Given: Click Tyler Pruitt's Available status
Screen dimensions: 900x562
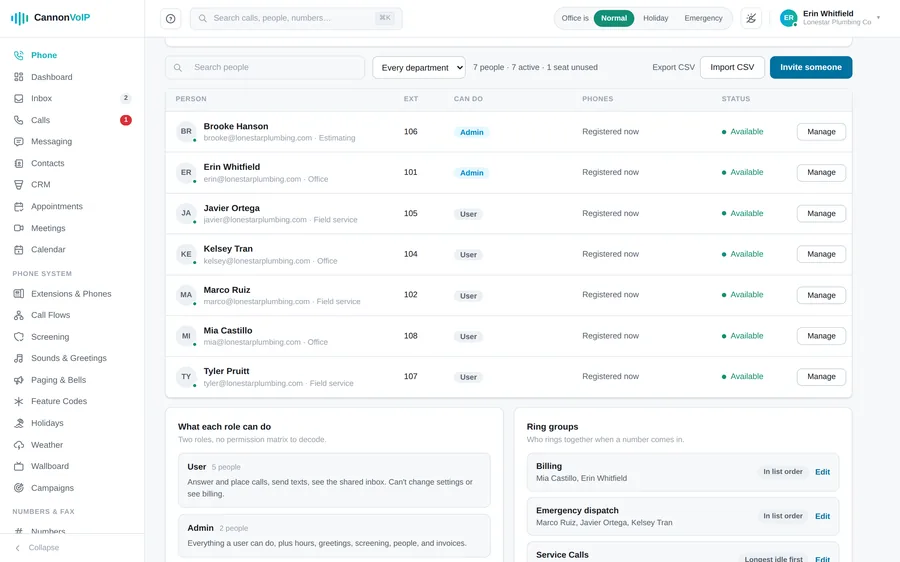Looking at the screenshot, I should pos(743,377).
